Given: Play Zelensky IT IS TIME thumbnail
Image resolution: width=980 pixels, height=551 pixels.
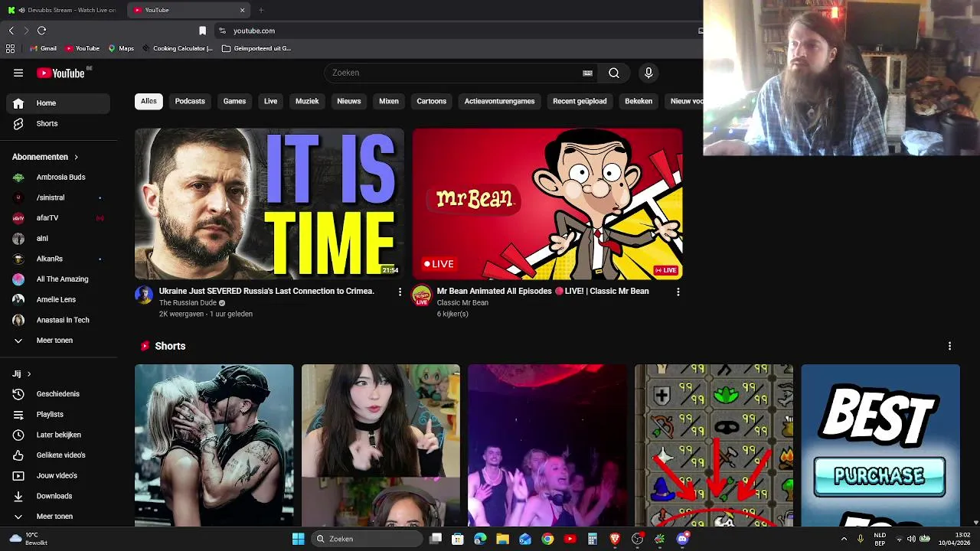Looking at the screenshot, I should coord(269,204).
